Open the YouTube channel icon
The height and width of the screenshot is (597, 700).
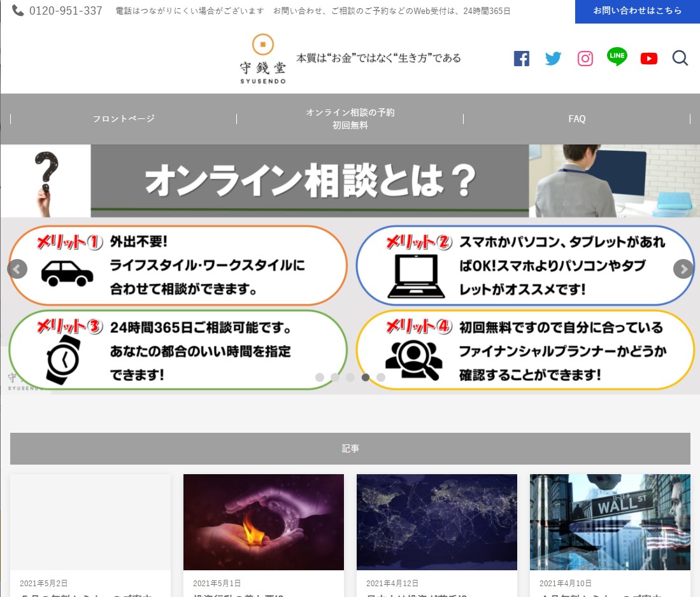pos(648,59)
